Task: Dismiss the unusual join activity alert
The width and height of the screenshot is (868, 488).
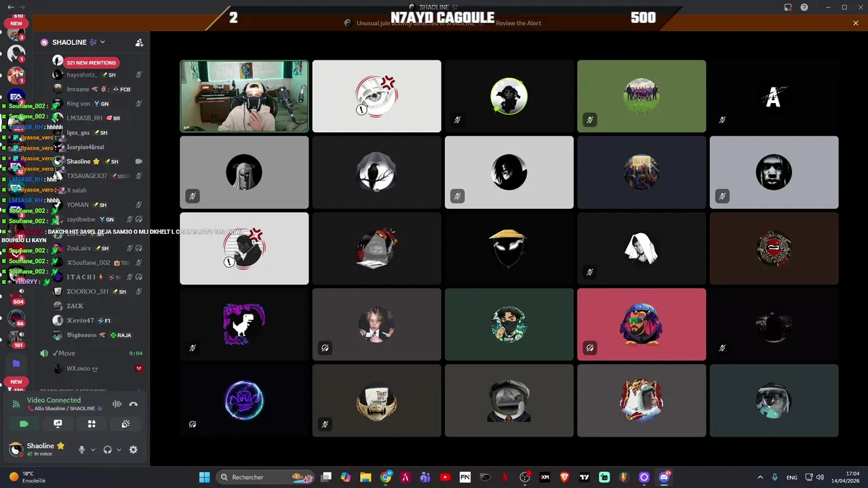Action: [856, 23]
